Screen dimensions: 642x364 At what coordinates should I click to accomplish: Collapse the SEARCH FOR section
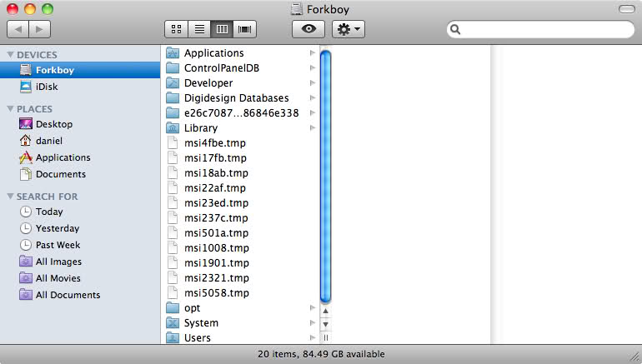pyautogui.click(x=10, y=197)
